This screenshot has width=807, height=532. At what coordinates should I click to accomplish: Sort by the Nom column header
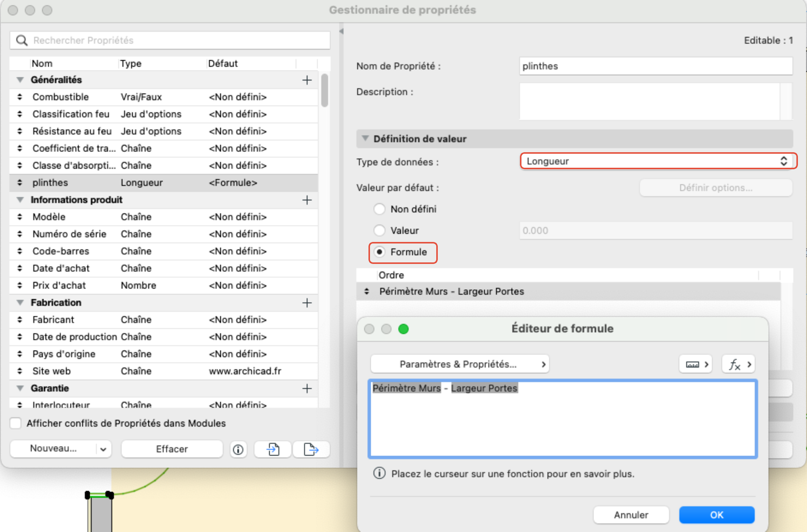coord(74,63)
